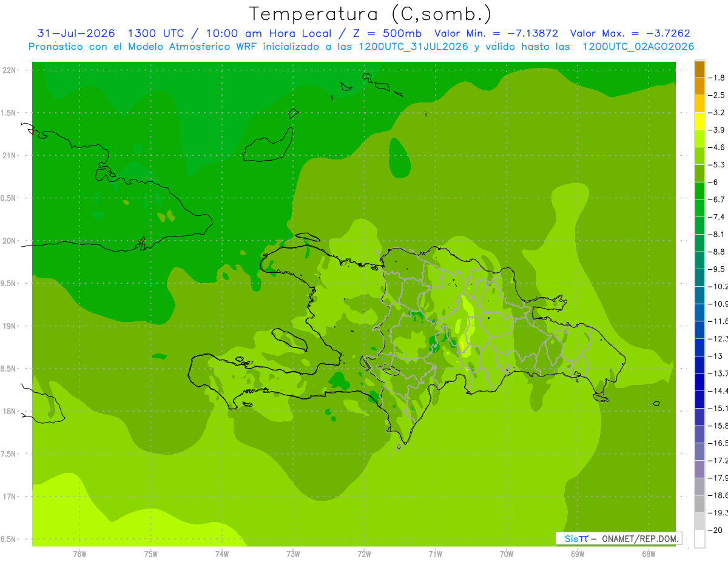728x562 pixels.
Task: Click the '19N' latitude label
Action: (x=9, y=326)
